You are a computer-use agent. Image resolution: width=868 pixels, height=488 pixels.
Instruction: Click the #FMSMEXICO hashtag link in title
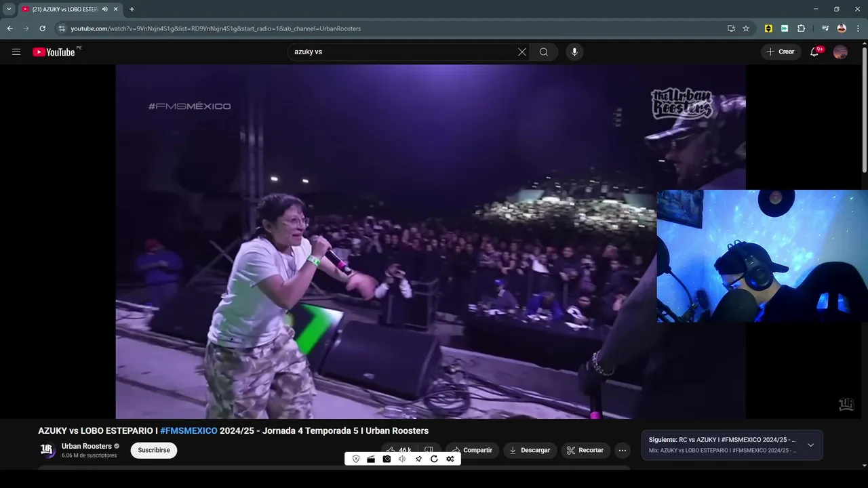point(189,430)
